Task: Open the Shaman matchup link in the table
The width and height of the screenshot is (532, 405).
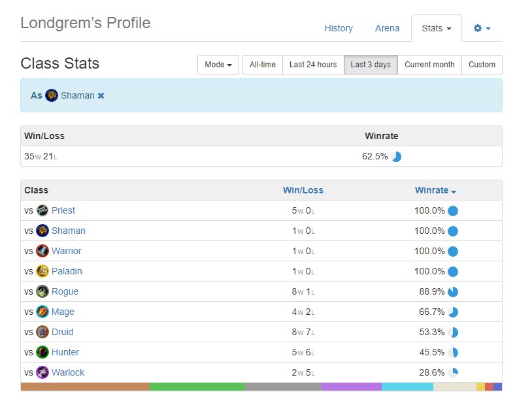Action: [x=69, y=231]
